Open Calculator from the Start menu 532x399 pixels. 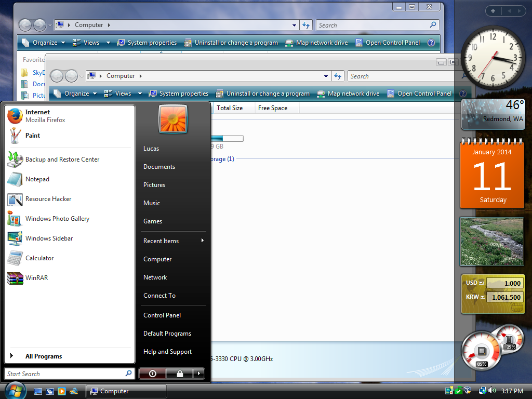point(70,258)
